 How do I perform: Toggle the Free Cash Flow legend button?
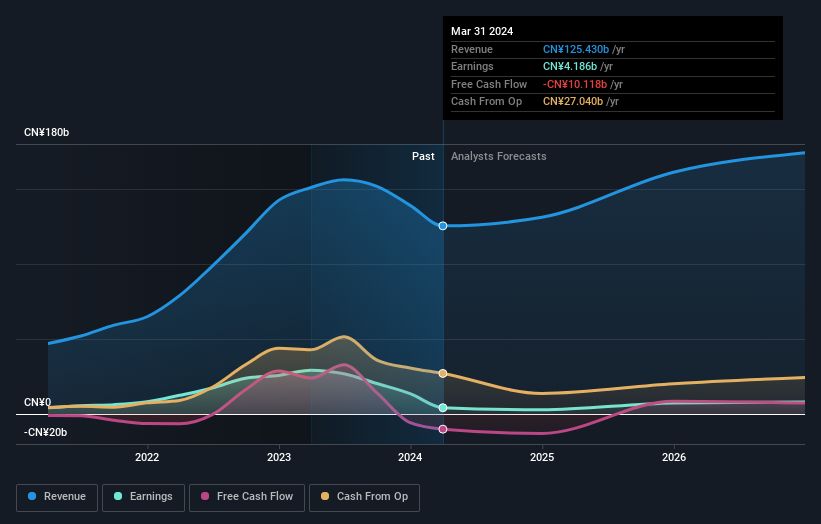(x=247, y=497)
